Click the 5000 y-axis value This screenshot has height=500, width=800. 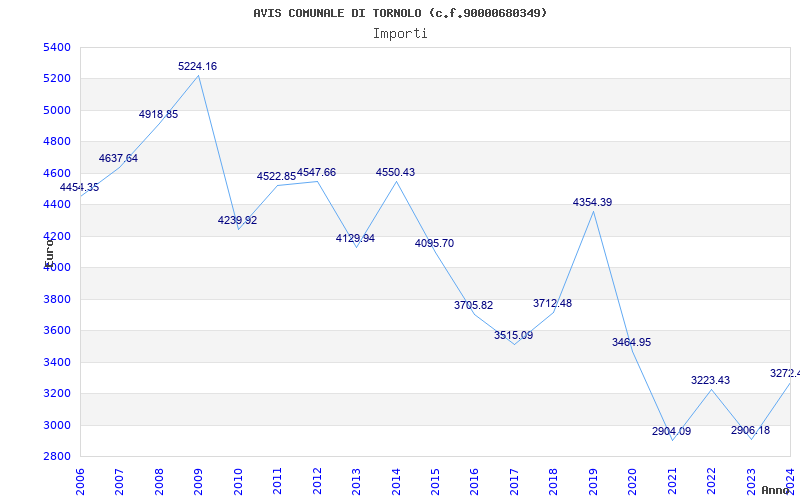[57, 110]
